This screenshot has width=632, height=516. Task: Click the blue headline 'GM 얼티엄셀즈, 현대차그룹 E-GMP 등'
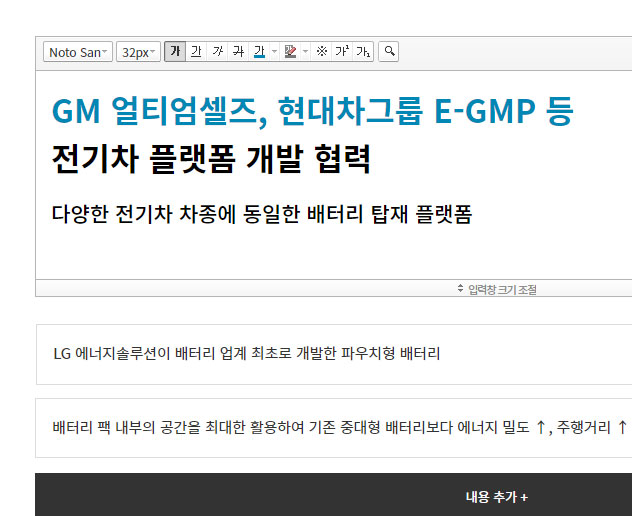point(312,111)
